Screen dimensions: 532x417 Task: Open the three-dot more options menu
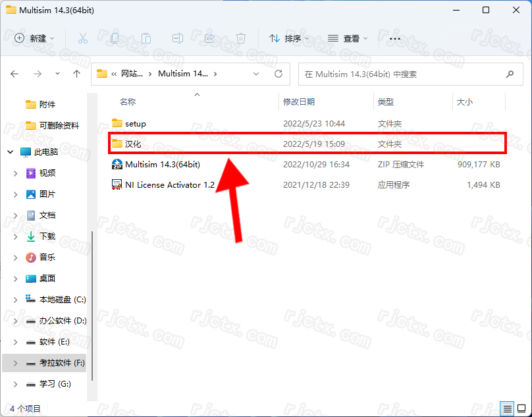395,38
